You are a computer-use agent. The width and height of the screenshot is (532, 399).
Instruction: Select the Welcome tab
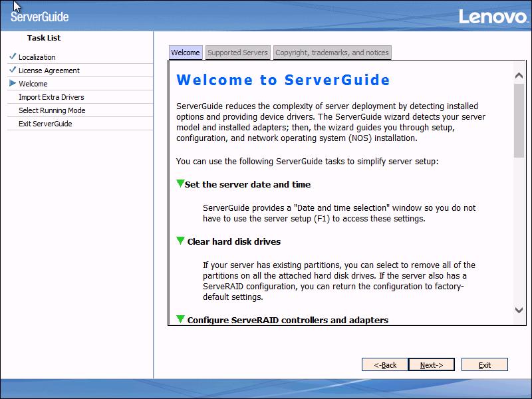pos(186,52)
